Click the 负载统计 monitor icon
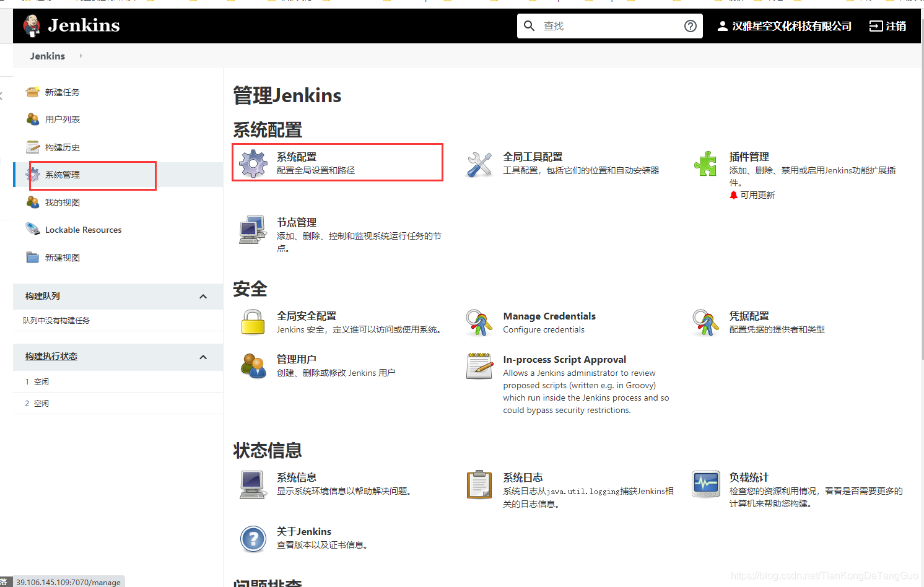The image size is (924, 587). (706, 484)
